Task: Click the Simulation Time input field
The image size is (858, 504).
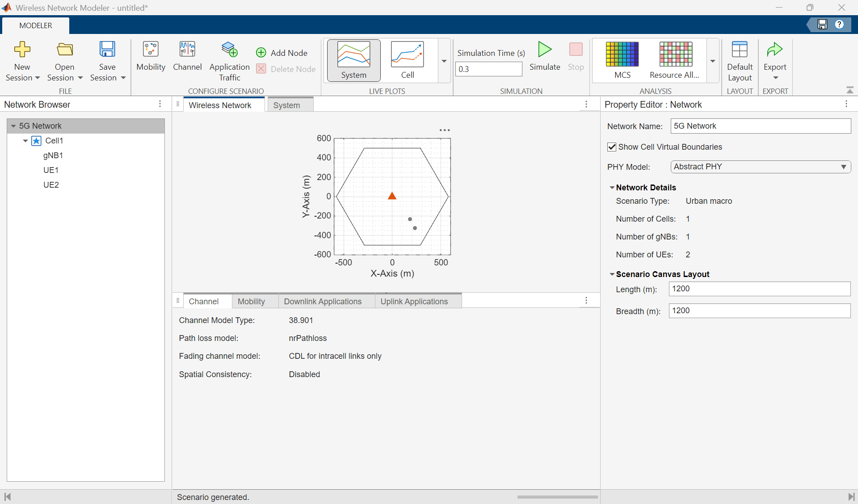Action: point(488,69)
